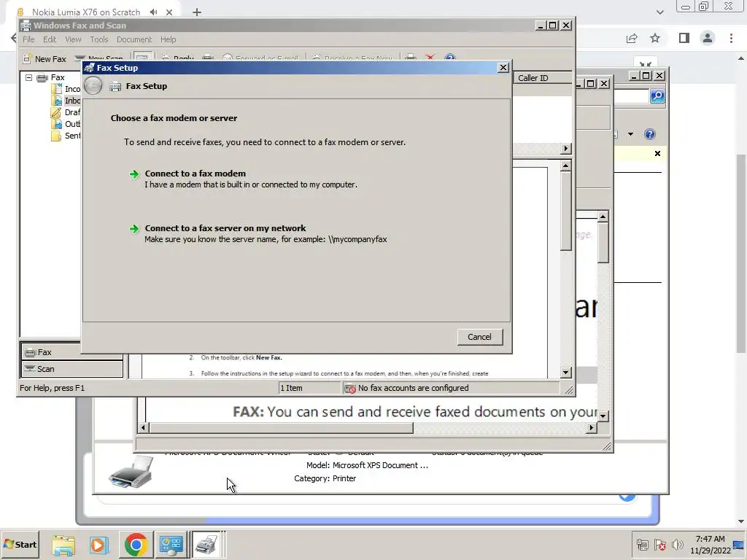Switch to Google Chrome on the taskbar
This screenshot has width=747, height=560.
(x=136, y=544)
